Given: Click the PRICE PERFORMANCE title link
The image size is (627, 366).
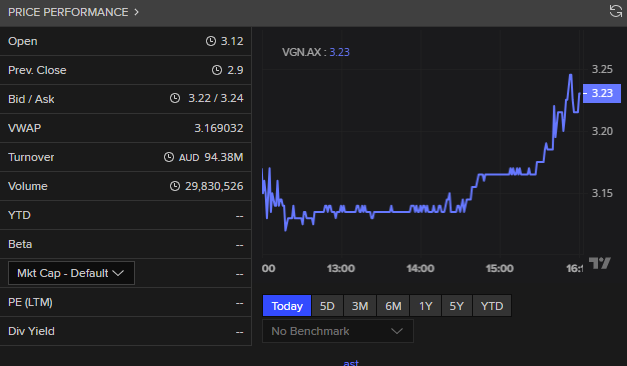Looking at the screenshot, I should coord(68,12).
